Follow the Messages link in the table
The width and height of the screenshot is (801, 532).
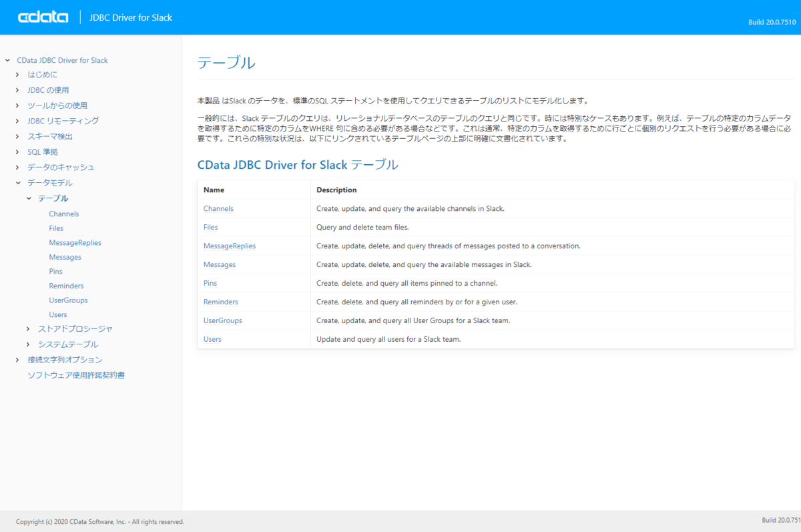coord(220,264)
